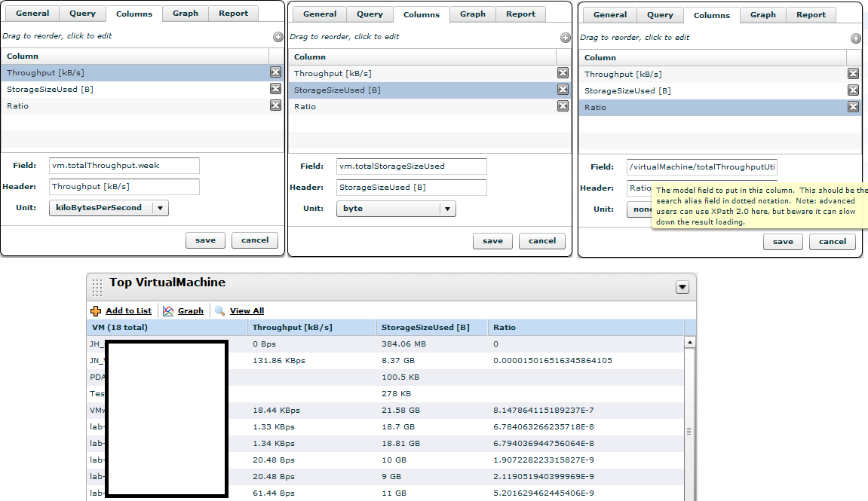Select General tab in right panel
This screenshot has width=868, height=501.
[610, 15]
